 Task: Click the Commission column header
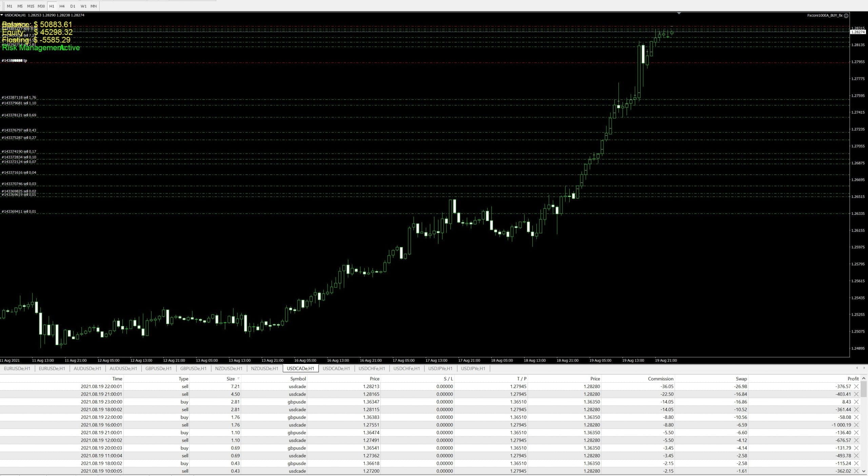pyautogui.click(x=660, y=379)
